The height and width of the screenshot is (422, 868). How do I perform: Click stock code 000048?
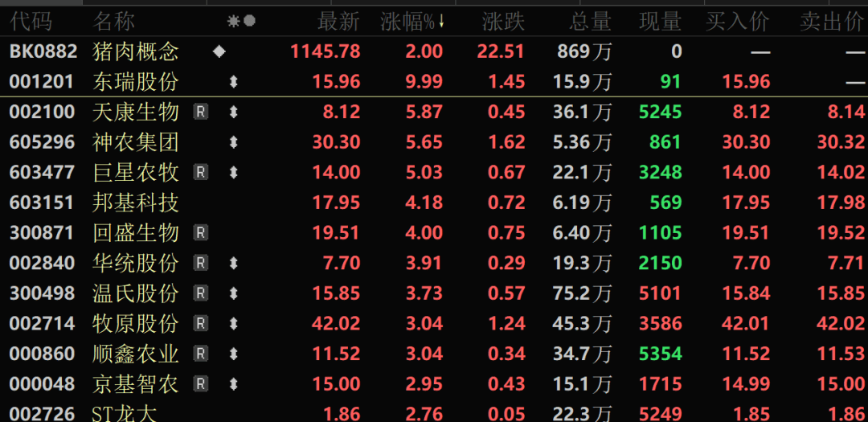(42, 383)
